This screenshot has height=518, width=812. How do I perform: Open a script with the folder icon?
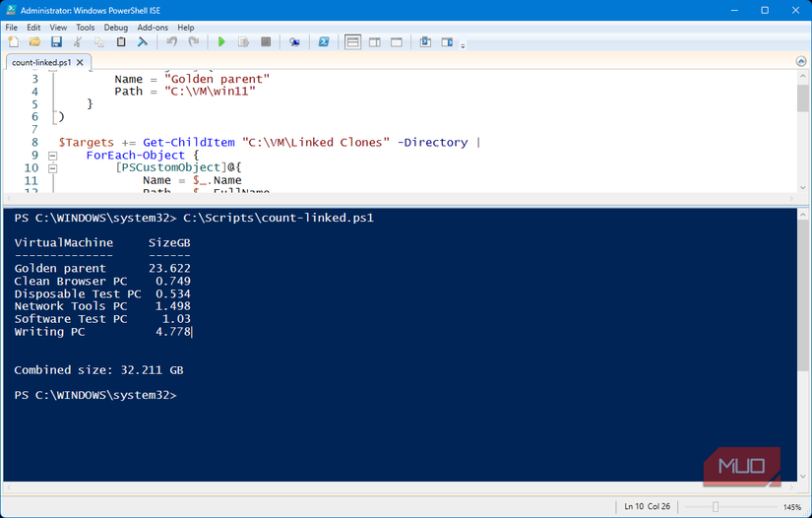click(x=34, y=42)
